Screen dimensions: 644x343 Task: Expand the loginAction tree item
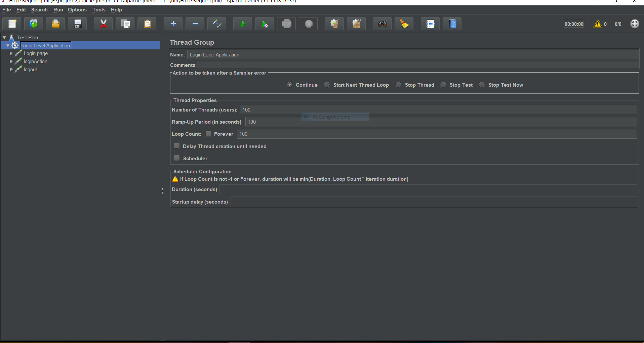tap(11, 61)
